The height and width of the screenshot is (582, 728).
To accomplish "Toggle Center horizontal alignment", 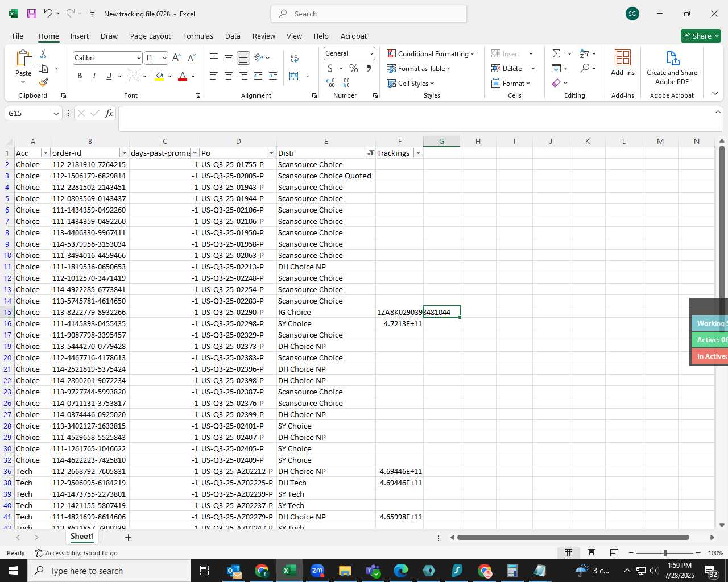I will 229,76.
